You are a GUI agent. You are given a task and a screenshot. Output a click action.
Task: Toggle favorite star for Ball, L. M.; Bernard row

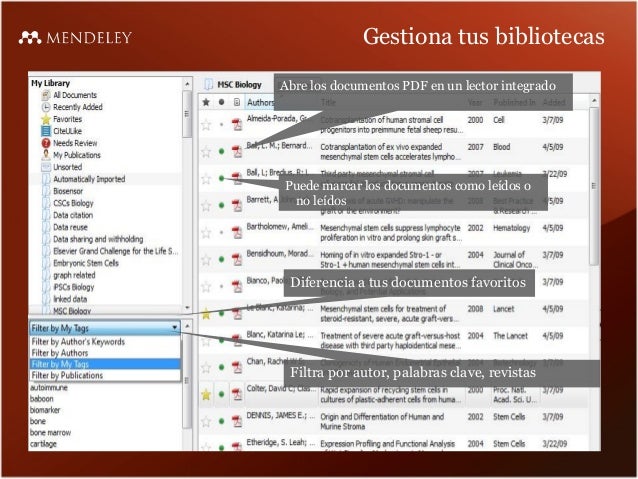[206, 152]
